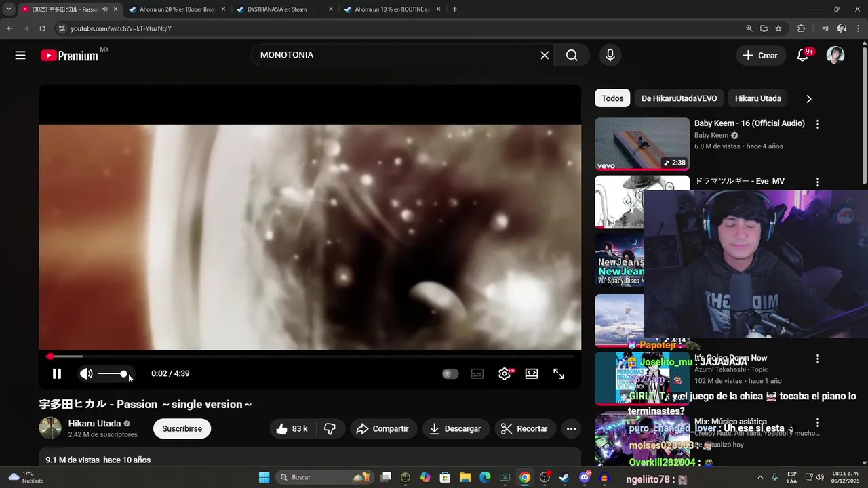Mute the YouTube tab audio icon

pos(104,9)
